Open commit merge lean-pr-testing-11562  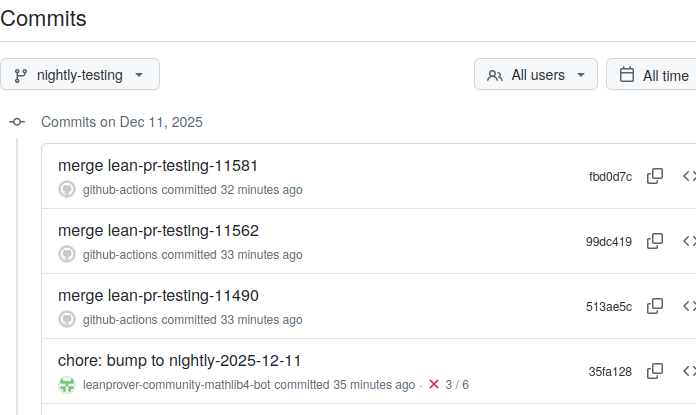coord(158,230)
